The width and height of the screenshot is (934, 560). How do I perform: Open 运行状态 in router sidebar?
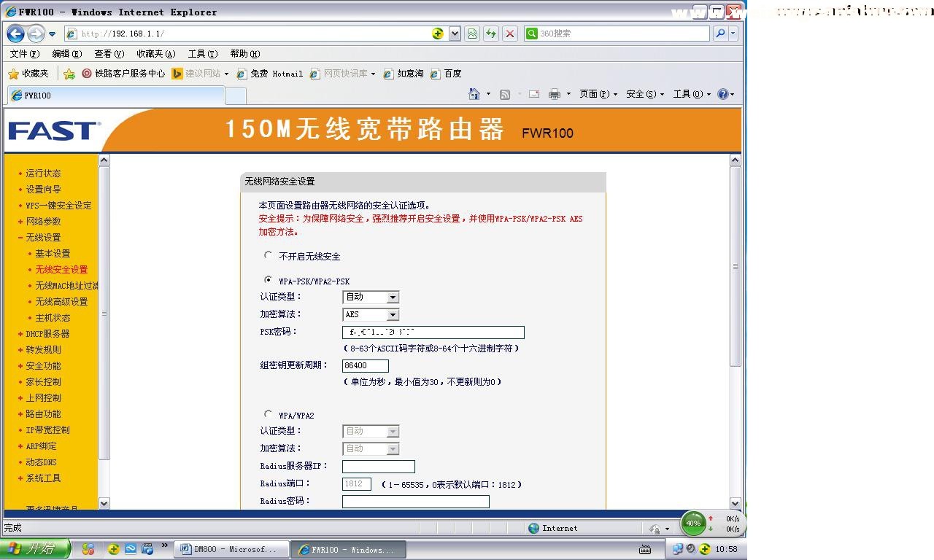click(x=43, y=174)
